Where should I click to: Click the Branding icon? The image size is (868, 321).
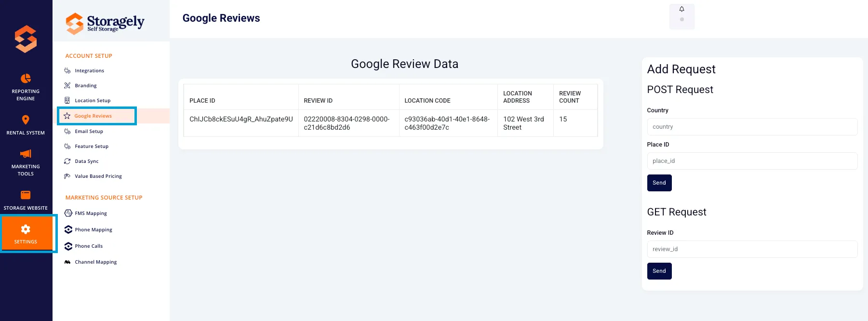tap(67, 86)
